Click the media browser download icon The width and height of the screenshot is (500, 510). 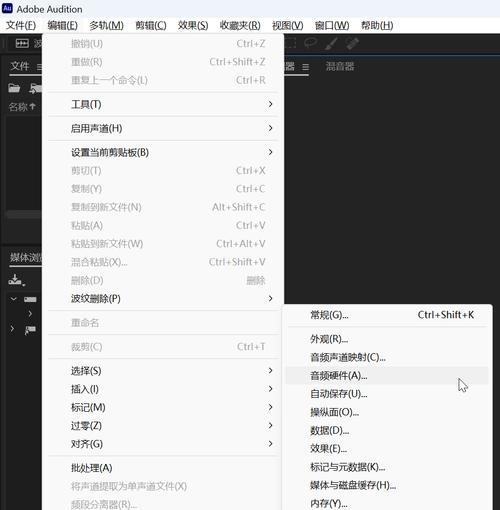click(x=16, y=280)
